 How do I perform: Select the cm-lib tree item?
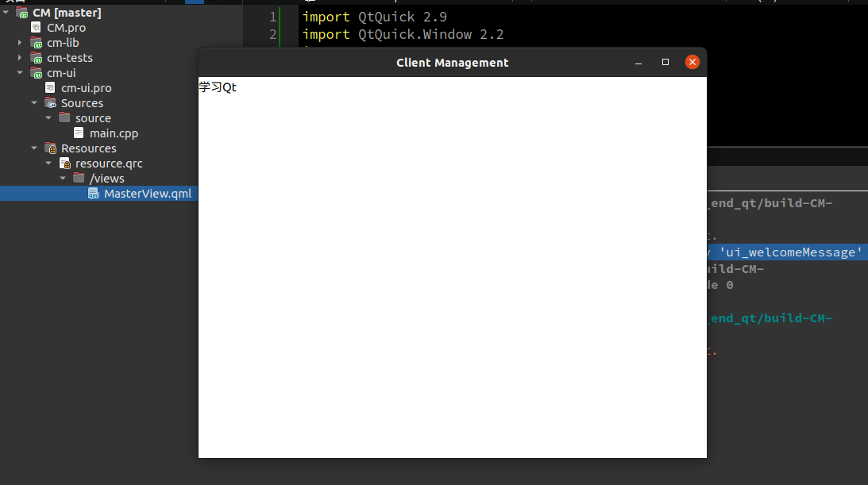coord(63,43)
